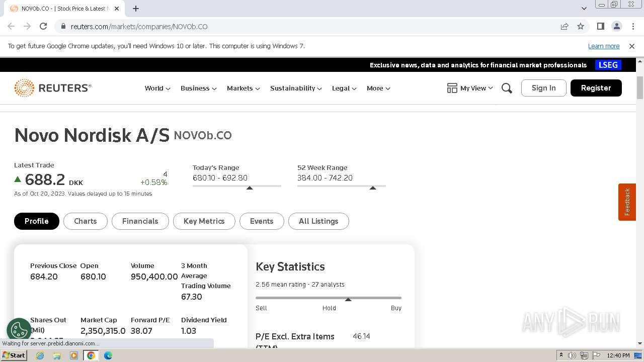Viewport: 644px width, 362px height.
Task: Click the Today's Range slider marker
Action: pyautogui.click(x=250, y=188)
